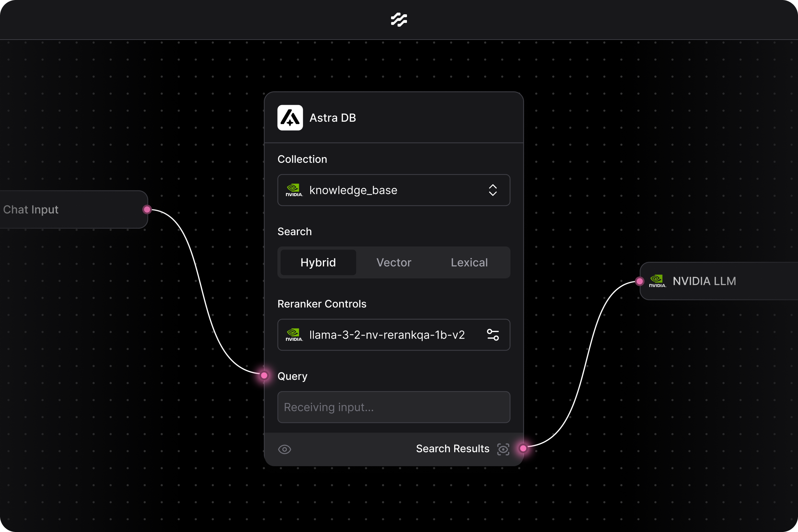Click the inspect output icon beside Search Results

[503, 449]
